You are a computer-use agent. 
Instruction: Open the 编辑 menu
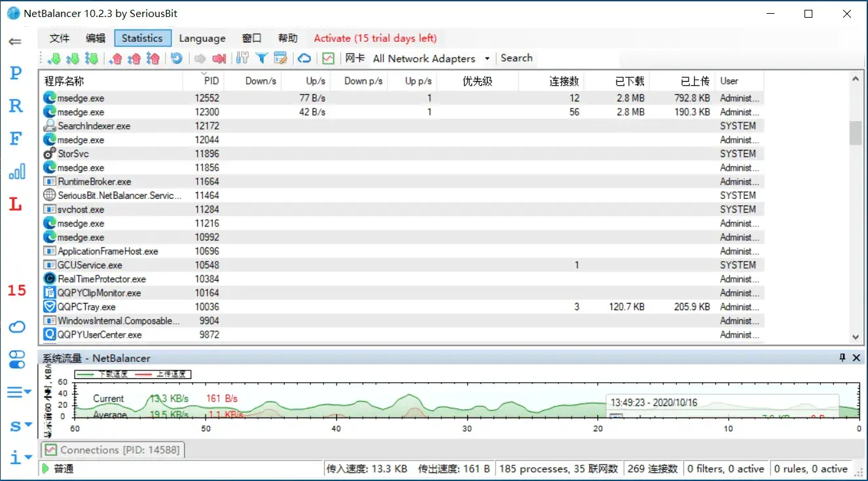[x=96, y=38]
